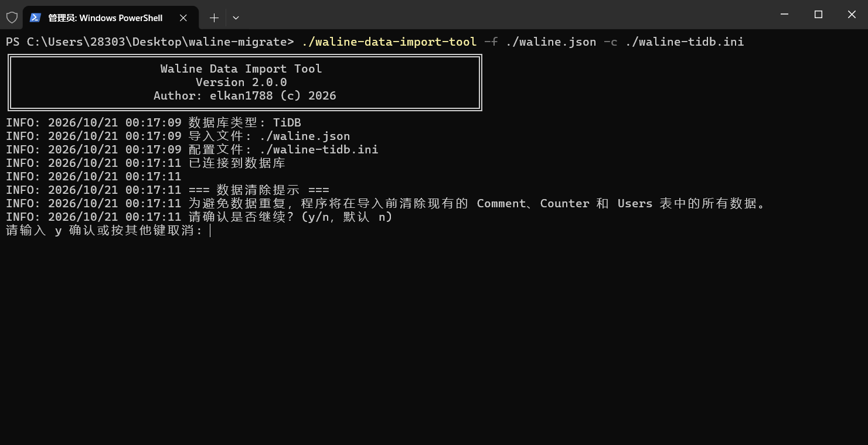Image resolution: width=868 pixels, height=445 pixels.
Task: Click the '请输入 y 确认或按其他键取消:' input prompt
Action: pyautogui.click(x=104, y=230)
